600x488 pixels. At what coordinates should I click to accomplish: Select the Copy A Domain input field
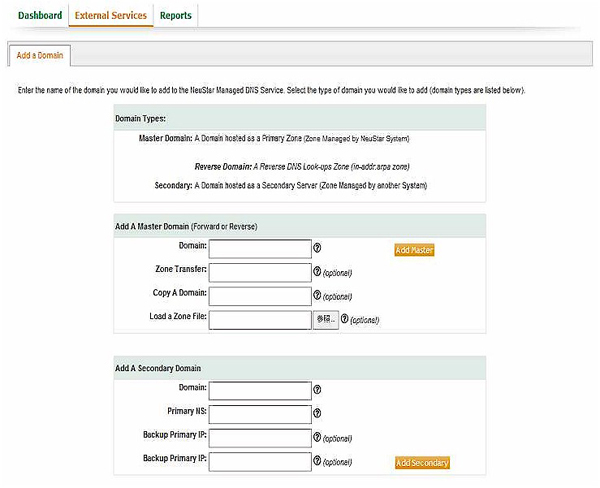pyautogui.click(x=260, y=296)
